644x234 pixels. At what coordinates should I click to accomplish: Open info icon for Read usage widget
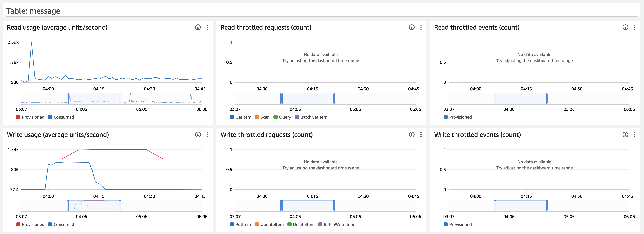click(198, 27)
